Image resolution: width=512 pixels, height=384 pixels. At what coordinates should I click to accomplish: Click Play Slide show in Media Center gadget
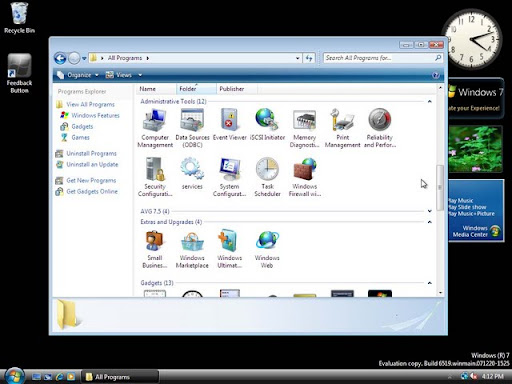click(x=467, y=207)
